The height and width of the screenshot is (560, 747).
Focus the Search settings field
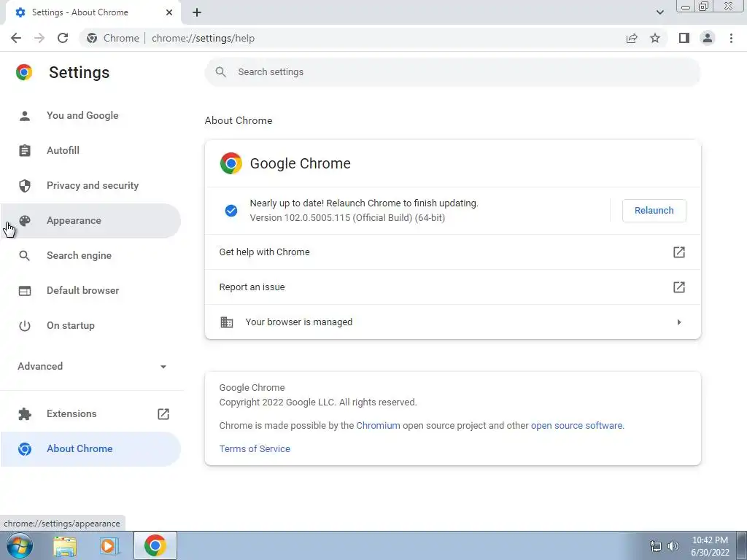tap(452, 72)
